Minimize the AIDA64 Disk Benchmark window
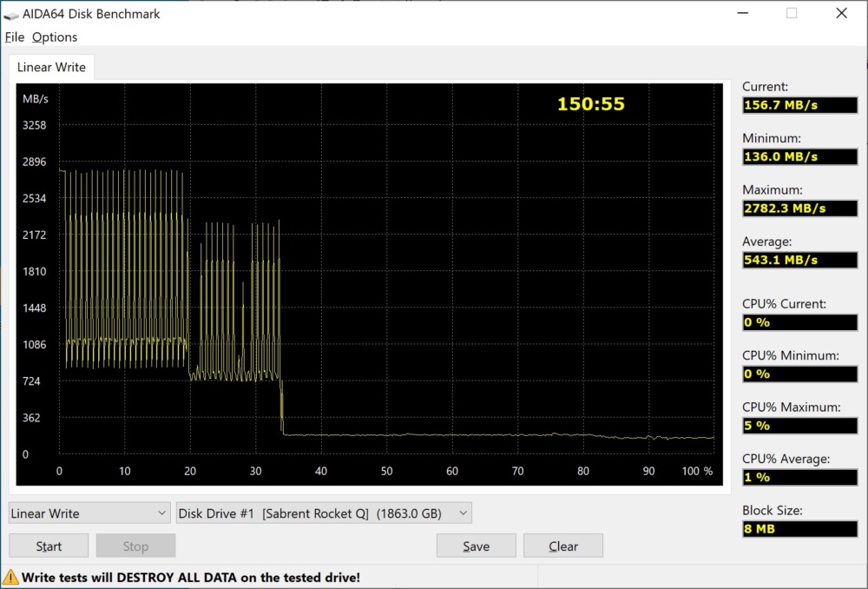 point(743,13)
